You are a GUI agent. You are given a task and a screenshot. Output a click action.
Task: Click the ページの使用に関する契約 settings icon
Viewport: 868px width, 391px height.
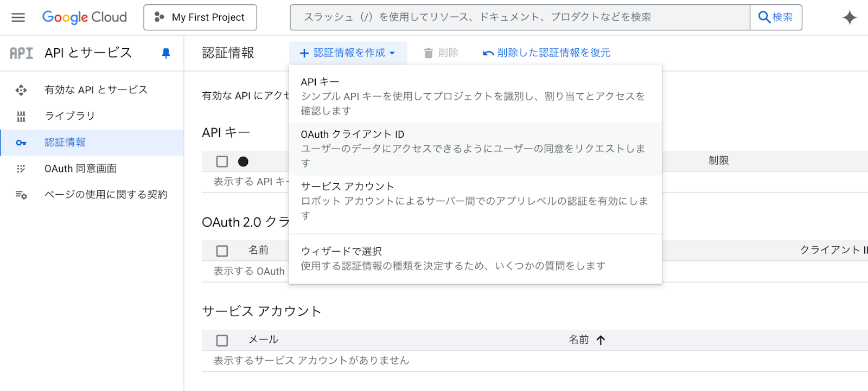tap(21, 195)
